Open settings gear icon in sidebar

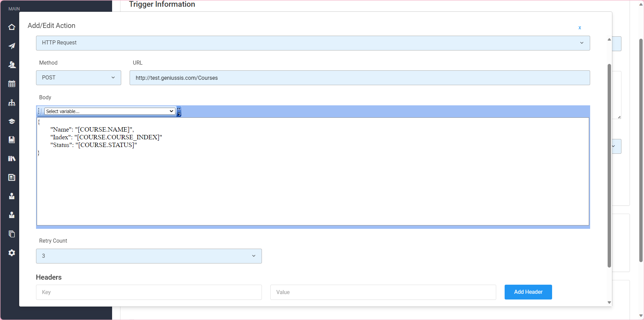pos(12,253)
